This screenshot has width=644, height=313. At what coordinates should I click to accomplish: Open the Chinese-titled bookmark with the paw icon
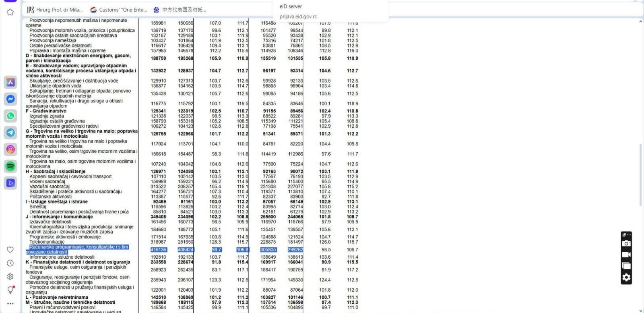coord(180,10)
